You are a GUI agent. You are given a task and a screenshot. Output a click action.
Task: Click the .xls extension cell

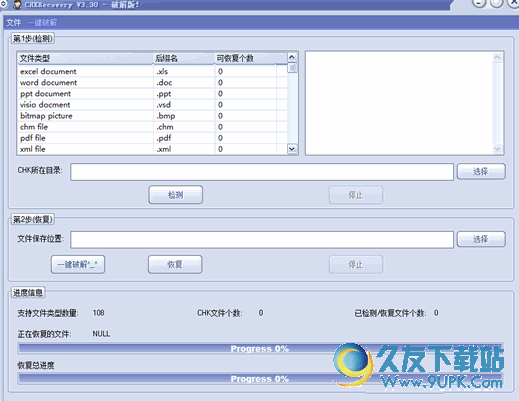click(162, 71)
